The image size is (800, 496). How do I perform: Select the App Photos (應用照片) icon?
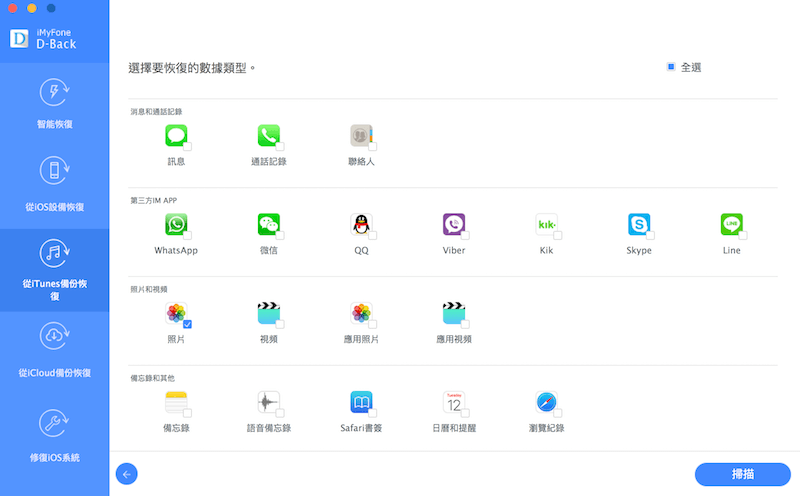361,313
